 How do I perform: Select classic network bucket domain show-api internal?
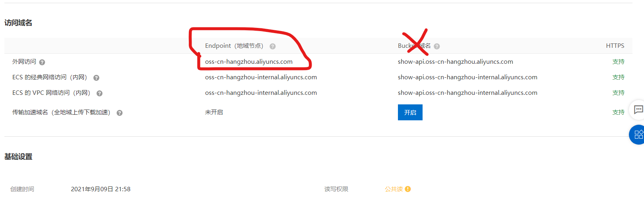tap(467, 77)
